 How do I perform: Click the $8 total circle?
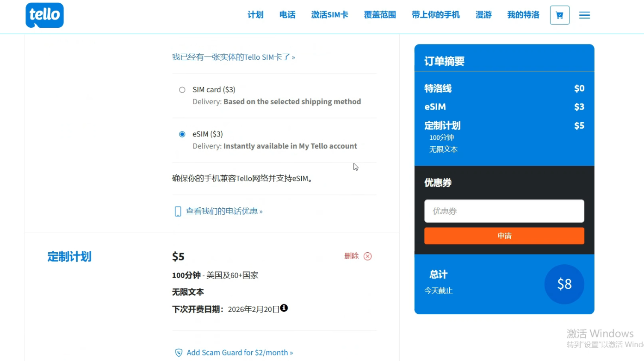pyautogui.click(x=564, y=284)
